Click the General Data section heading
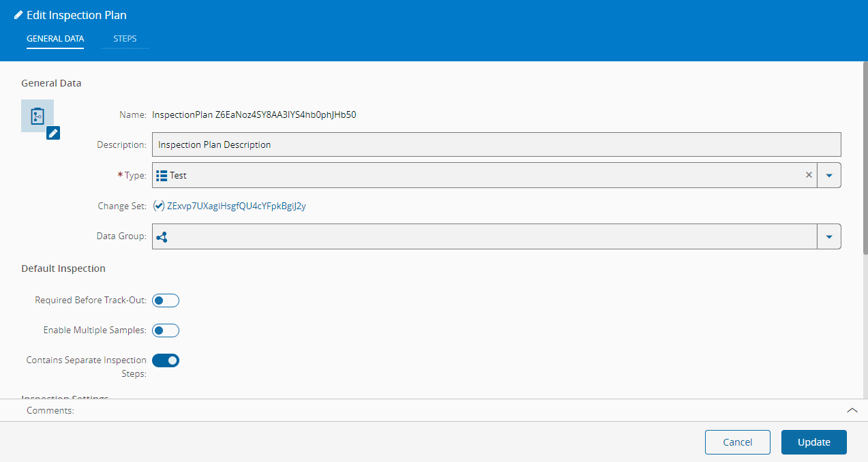The height and width of the screenshot is (462, 868). point(51,83)
